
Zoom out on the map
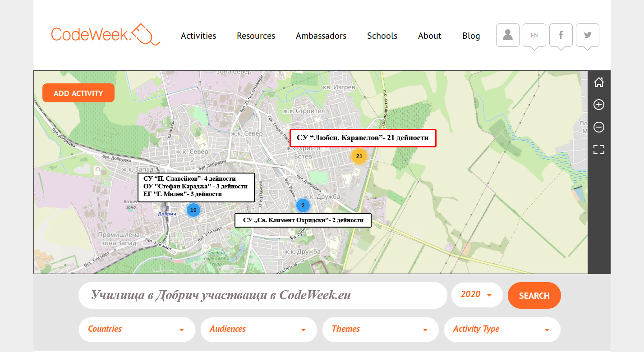tap(598, 127)
